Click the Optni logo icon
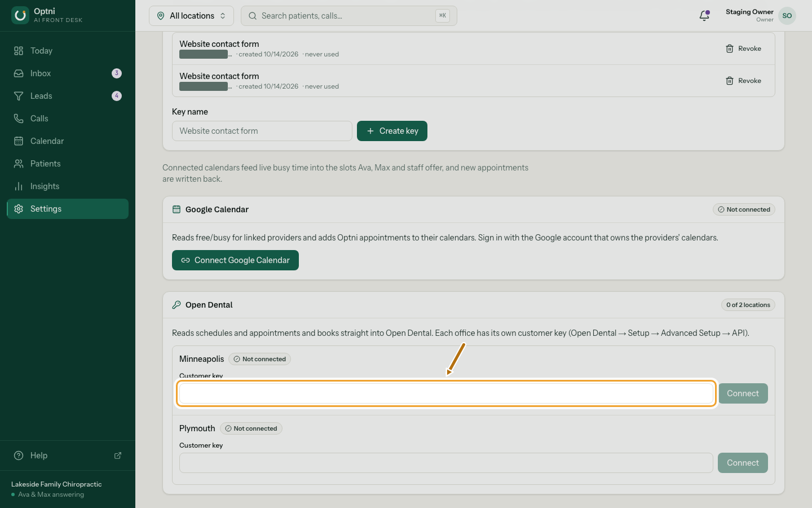Screen dimensions: 812x508 (20, 15)
